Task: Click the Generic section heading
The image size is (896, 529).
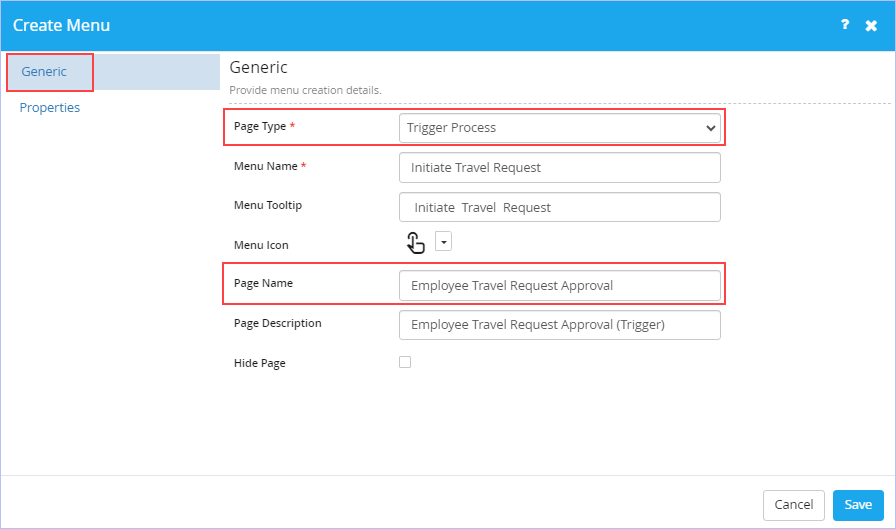Action: click(258, 67)
